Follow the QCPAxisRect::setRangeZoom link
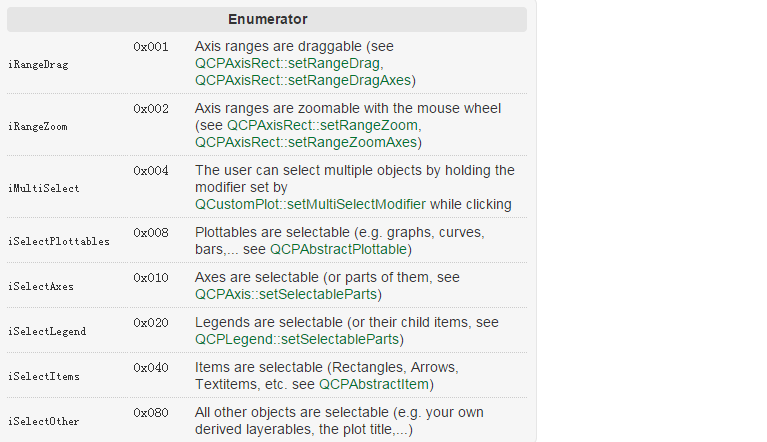The image size is (767, 442). (x=322, y=125)
